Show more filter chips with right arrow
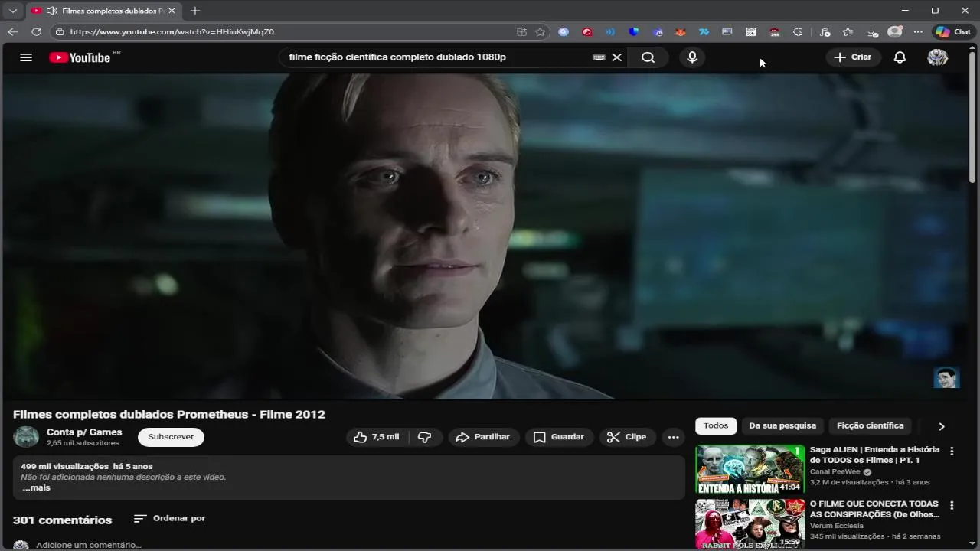The height and width of the screenshot is (551, 980). coord(942,426)
